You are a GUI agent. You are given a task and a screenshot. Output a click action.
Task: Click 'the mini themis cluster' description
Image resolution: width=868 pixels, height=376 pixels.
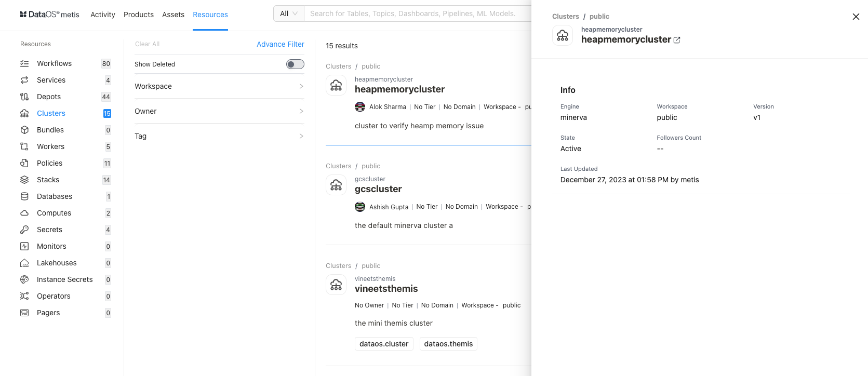click(394, 323)
